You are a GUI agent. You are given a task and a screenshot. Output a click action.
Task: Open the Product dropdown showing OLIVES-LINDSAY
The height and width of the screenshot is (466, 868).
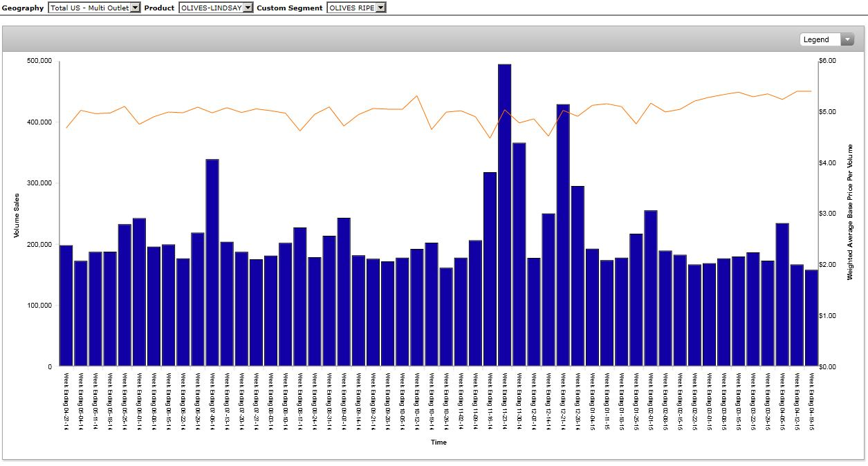(216, 8)
